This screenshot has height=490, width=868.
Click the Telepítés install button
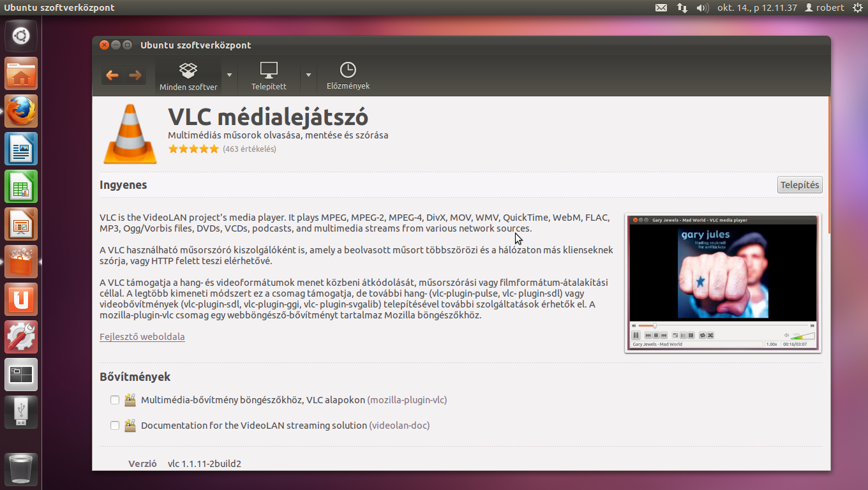[800, 185]
